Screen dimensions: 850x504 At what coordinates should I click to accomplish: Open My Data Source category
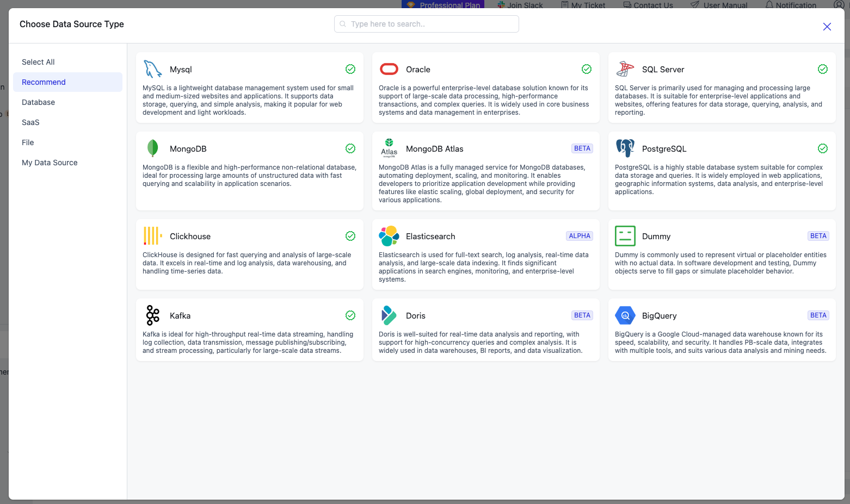point(67,163)
